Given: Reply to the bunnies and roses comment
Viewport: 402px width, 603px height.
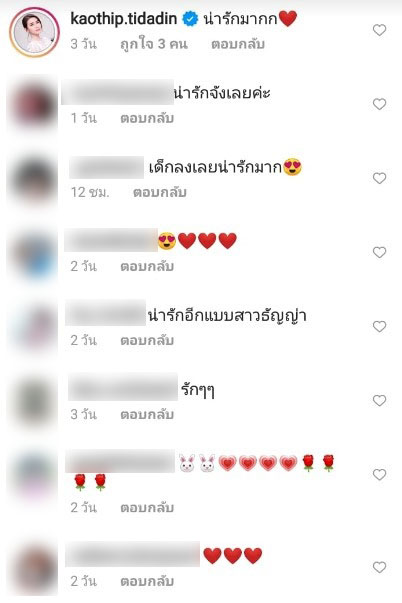Looking at the screenshot, I should 147,508.
